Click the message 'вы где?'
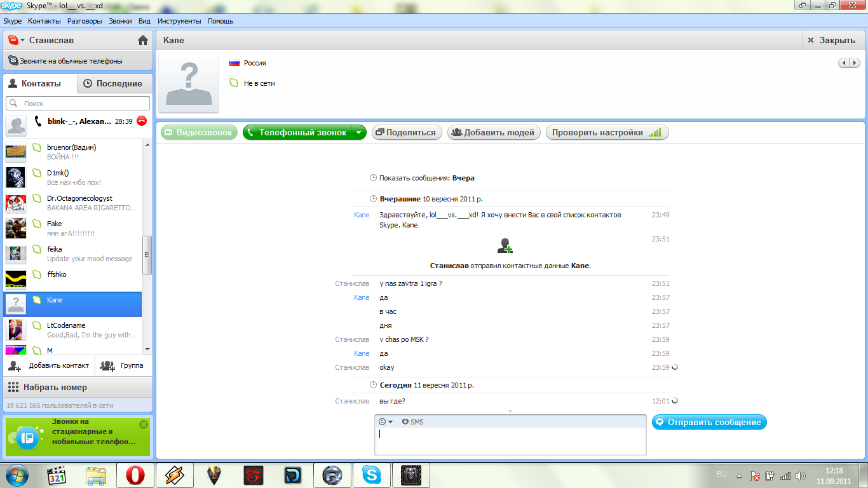This screenshot has width=868, height=488. click(x=392, y=401)
